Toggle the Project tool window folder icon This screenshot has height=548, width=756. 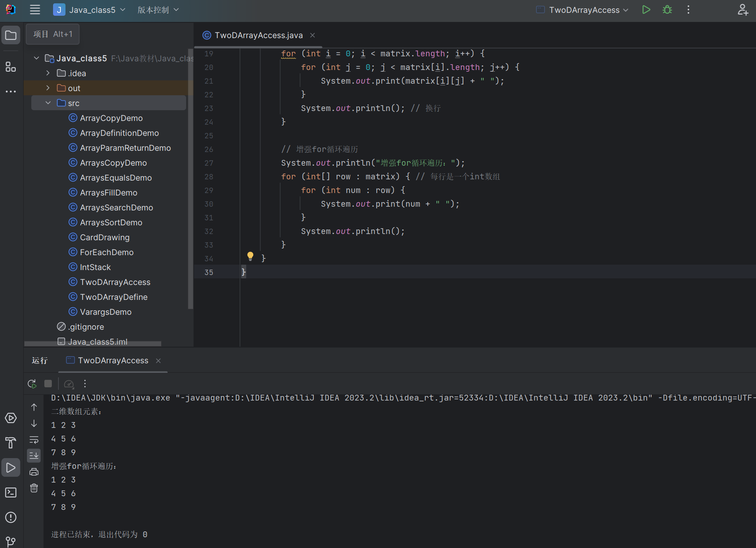11,36
